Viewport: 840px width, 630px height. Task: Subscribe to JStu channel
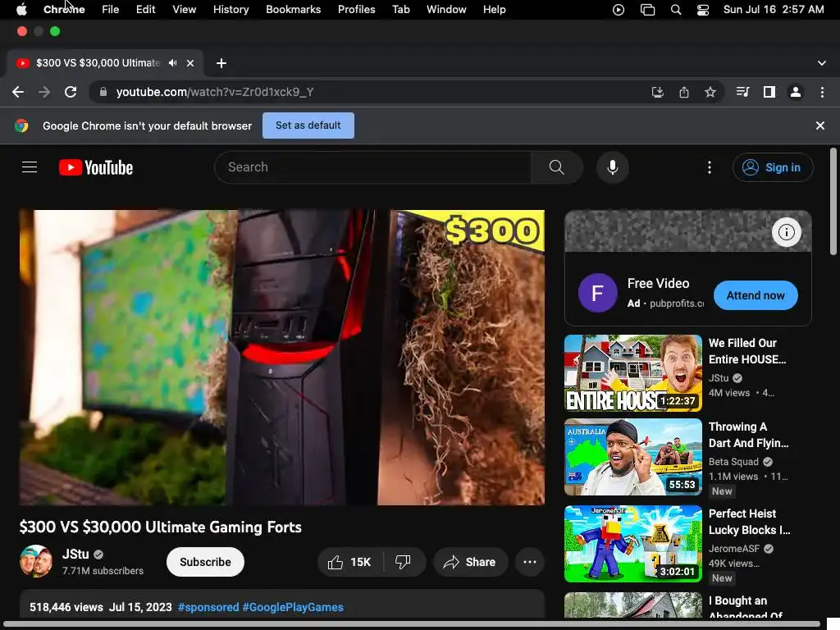tap(205, 562)
